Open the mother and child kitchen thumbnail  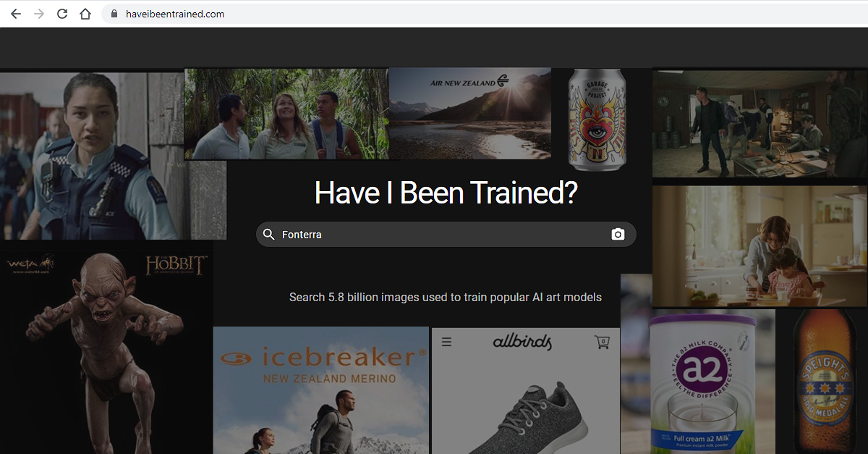tap(759, 246)
